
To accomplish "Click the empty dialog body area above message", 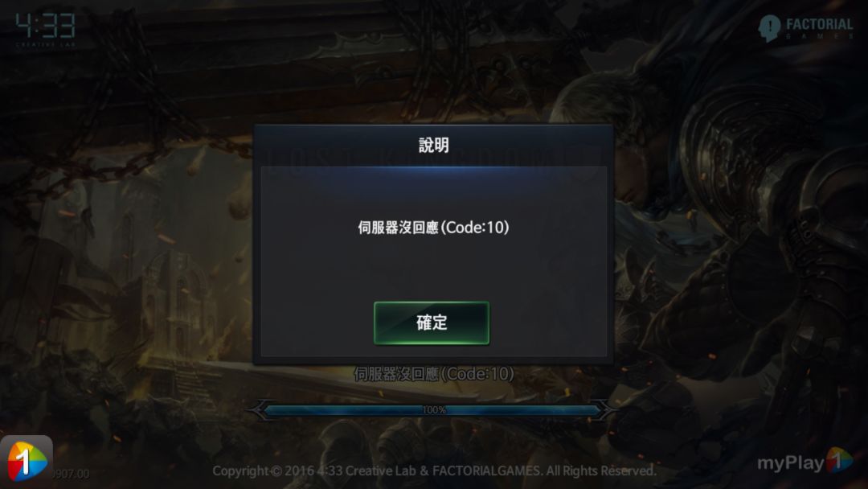I will tap(433, 191).
